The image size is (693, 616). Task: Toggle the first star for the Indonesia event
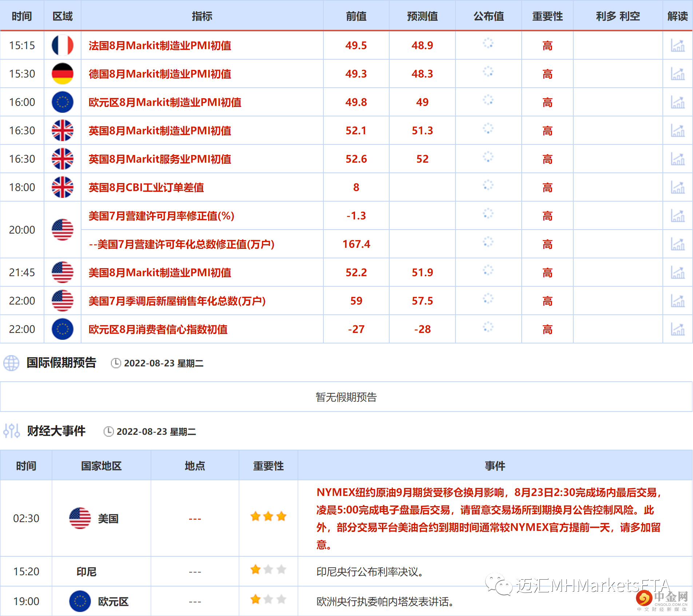255,569
